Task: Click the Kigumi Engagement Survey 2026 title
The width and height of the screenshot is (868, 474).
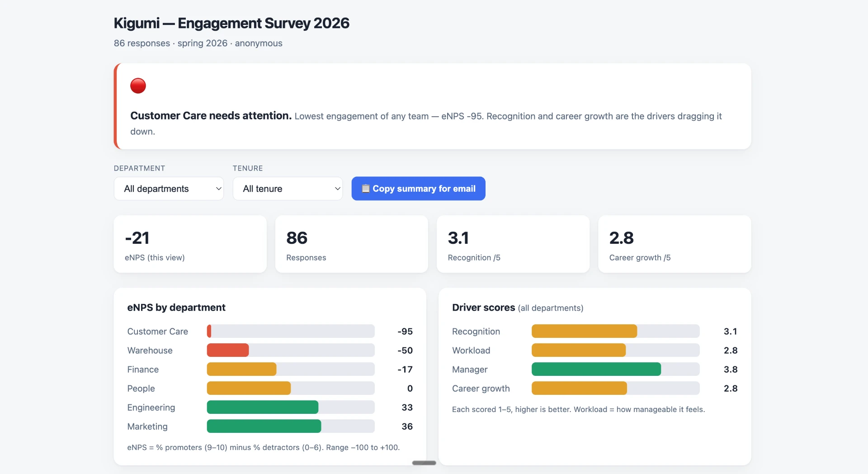Action: [x=231, y=23]
